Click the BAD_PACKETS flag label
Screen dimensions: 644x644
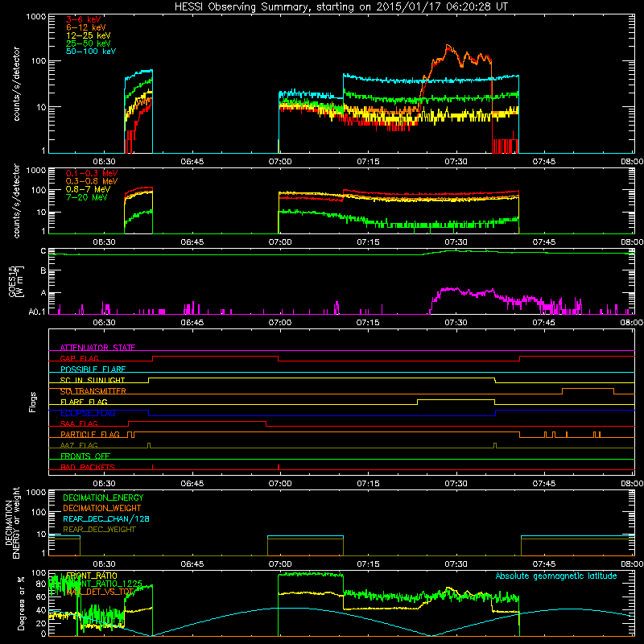tap(88, 467)
